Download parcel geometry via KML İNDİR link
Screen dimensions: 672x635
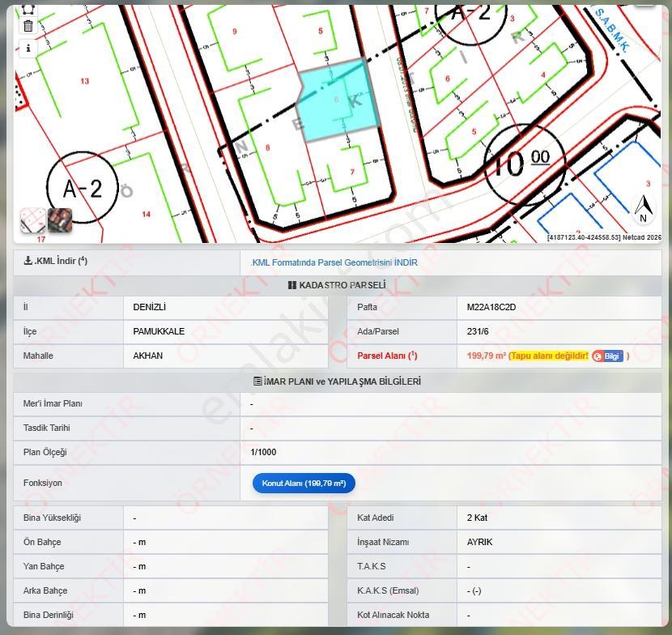click(334, 262)
